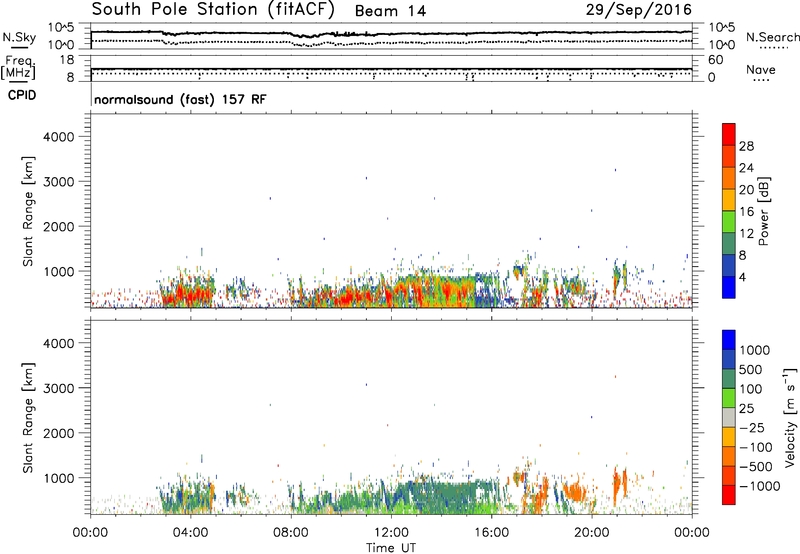
Task: Click the 'Freq. [MHz]' axis label
Action: [18, 68]
